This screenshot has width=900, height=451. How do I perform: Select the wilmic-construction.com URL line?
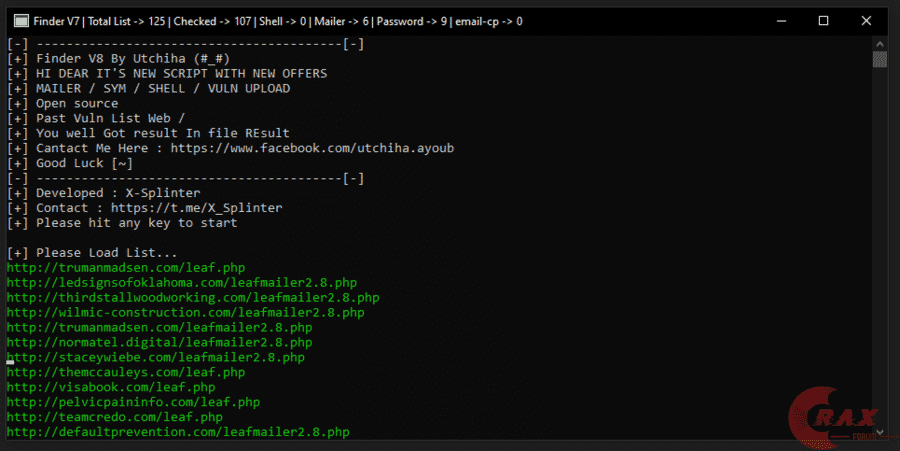185,313
